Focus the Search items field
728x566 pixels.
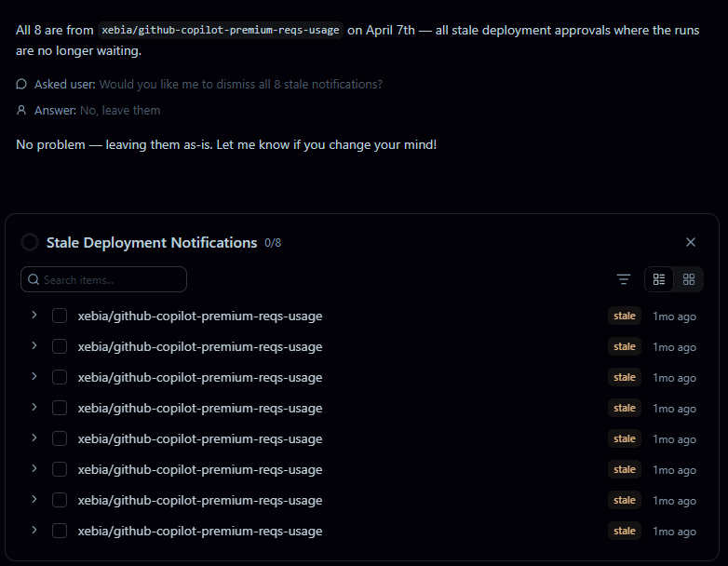tap(103, 279)
